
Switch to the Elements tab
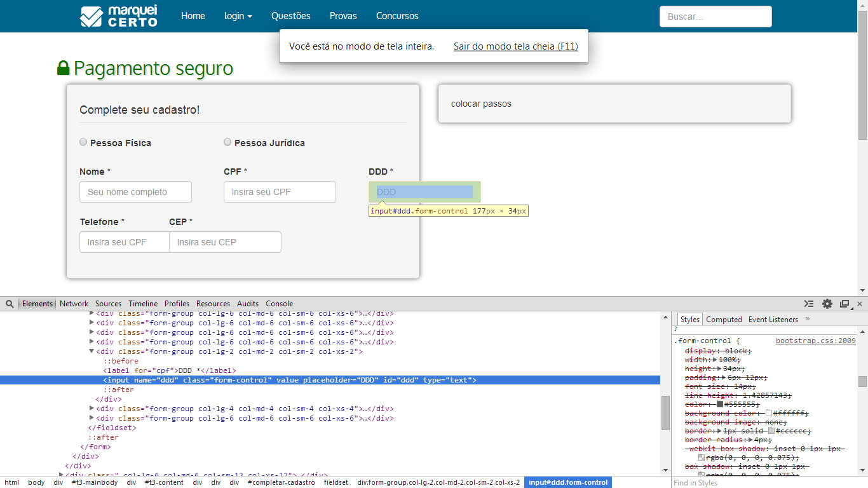[37, 304]
